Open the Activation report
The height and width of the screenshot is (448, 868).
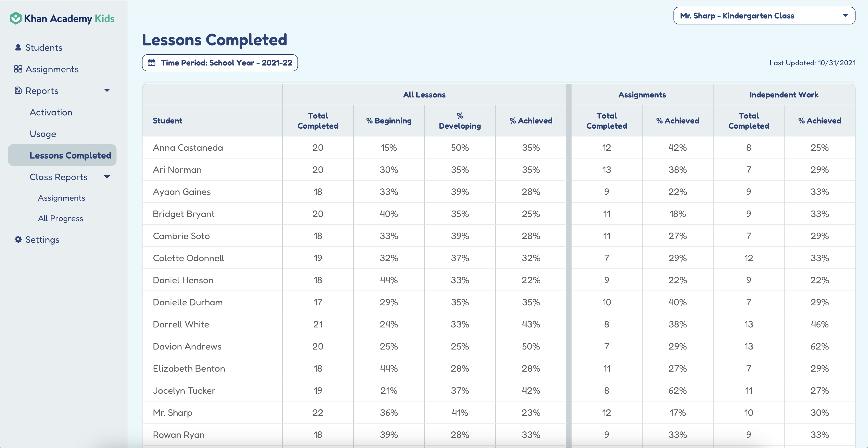pyautogui.click(x=51, y=112)
